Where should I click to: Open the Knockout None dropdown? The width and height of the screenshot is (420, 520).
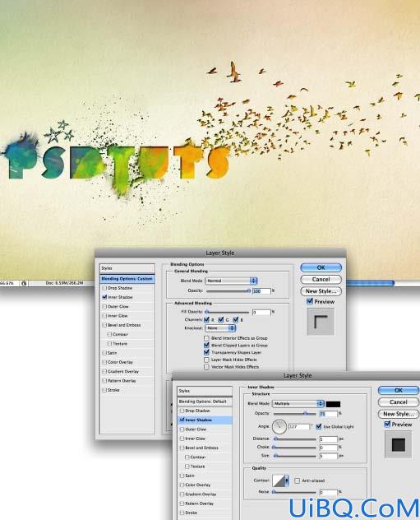click(x=220, y=328)
